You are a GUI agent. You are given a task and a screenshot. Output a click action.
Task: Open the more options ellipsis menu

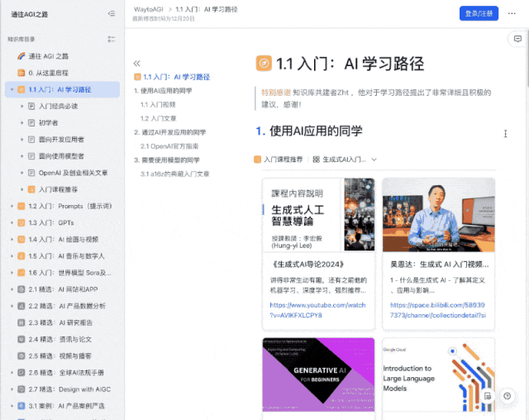coord(512,13)
